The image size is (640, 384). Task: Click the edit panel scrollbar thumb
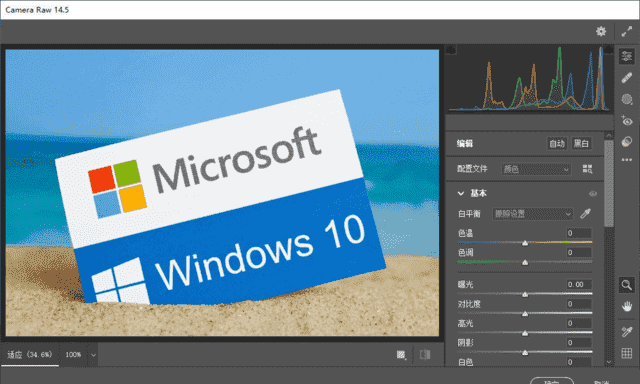tap(609, 184)
